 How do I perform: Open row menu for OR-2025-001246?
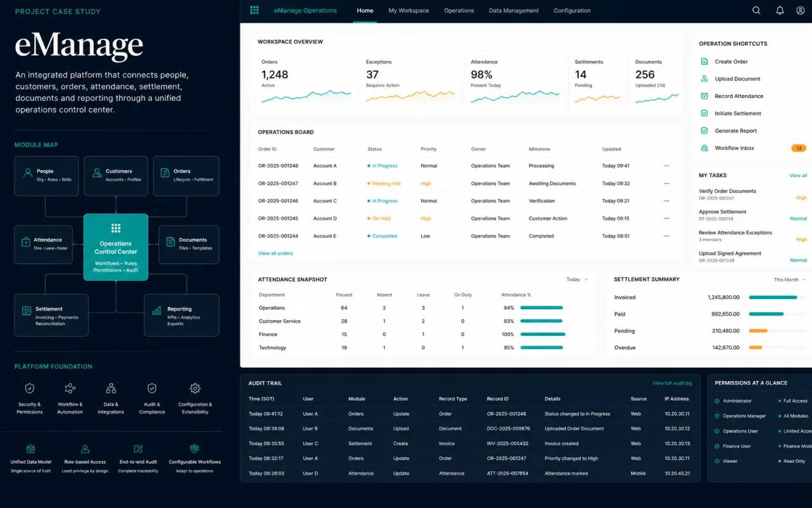coord(666,201)
